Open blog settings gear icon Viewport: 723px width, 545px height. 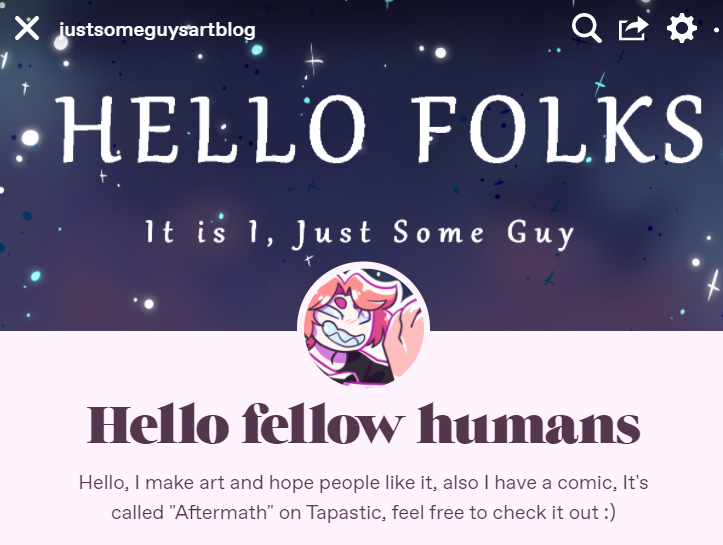tap(682, 28)
